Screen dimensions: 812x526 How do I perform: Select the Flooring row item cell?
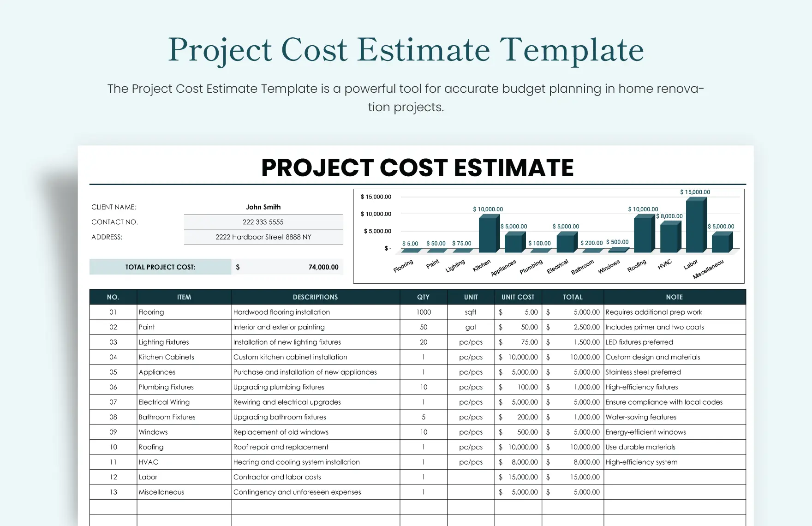pos(151,312)
